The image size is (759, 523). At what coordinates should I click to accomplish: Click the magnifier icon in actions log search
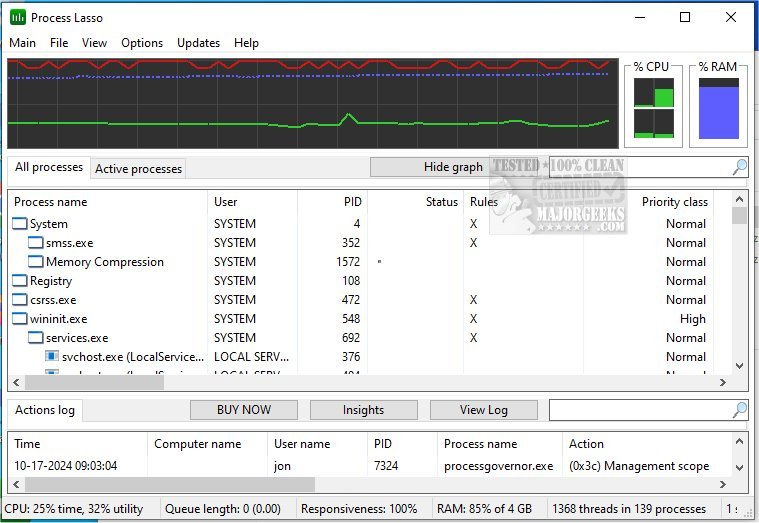739,410
